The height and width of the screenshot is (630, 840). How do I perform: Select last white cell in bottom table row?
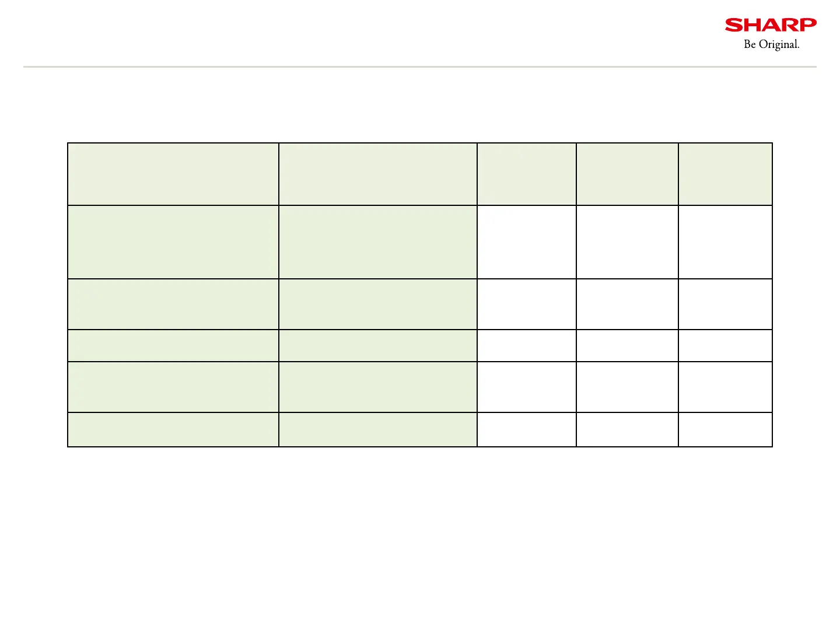[x=725, y=430]
